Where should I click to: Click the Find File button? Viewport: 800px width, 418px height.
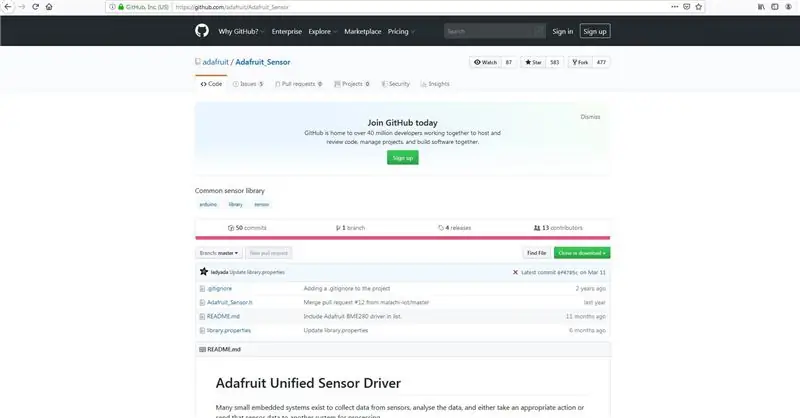coord(536,253)
